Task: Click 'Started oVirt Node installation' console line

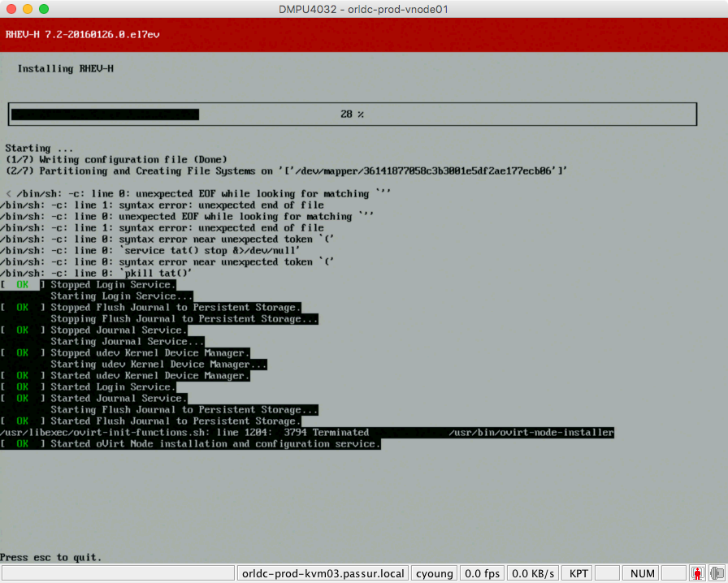Action: [x=214, y=444]
